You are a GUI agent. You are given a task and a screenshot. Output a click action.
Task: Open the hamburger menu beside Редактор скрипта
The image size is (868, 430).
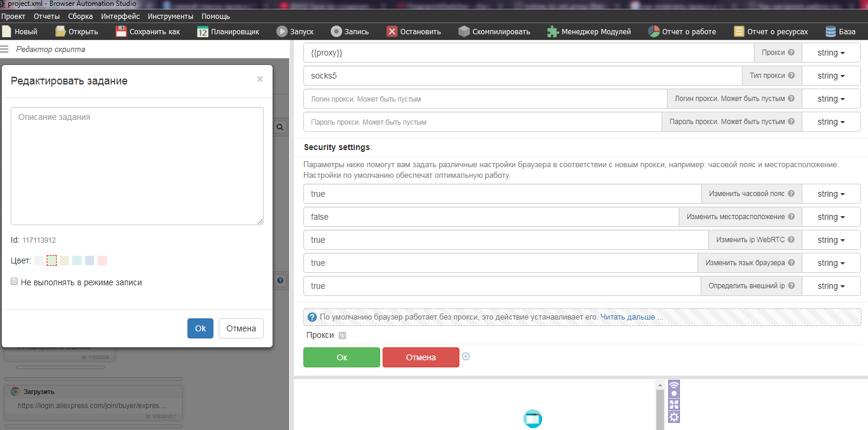pyautogui.click(x=4, y=49)
